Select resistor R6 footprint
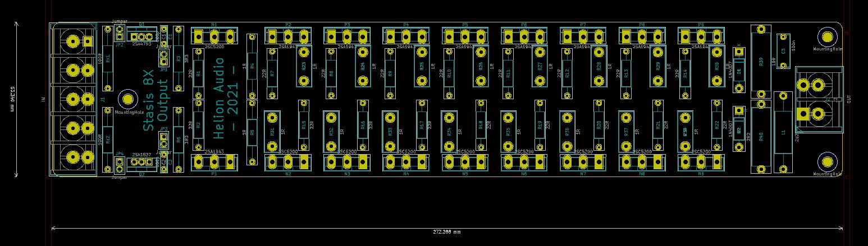The height and width of the screenshot is (246, 868). click(x=179, y=139)
